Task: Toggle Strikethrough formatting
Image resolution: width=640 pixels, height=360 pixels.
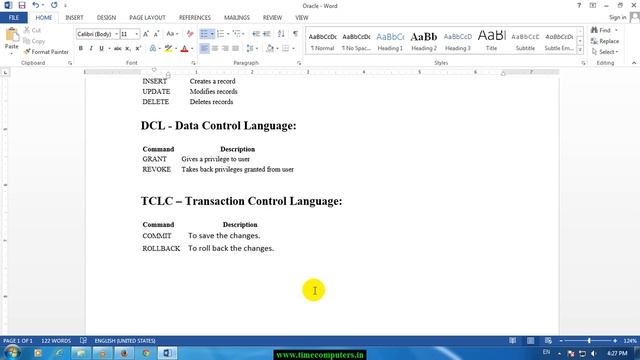Action: [x=118, y=49]
